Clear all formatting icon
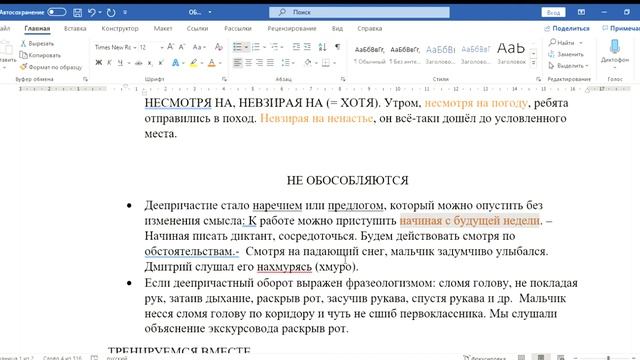 click(x=219, y=47)
